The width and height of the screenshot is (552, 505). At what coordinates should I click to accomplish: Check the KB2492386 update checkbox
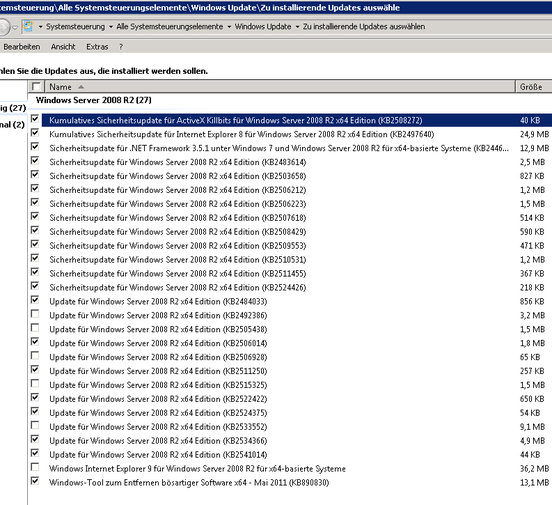coord(35,314)
